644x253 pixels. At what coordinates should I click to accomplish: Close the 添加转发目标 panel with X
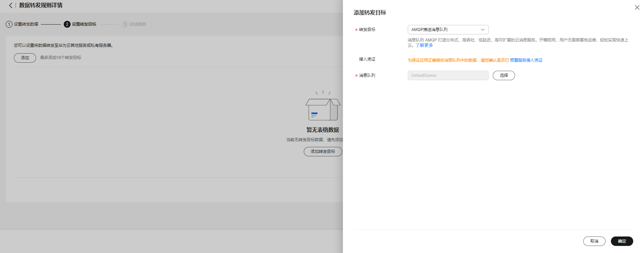pos(637,7)
